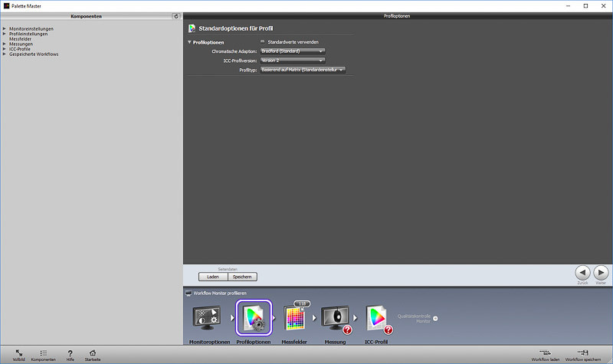Image resolution: width=613 pixels, height=364 pixels.
Task: Click the Laden button
Action: 212,277
